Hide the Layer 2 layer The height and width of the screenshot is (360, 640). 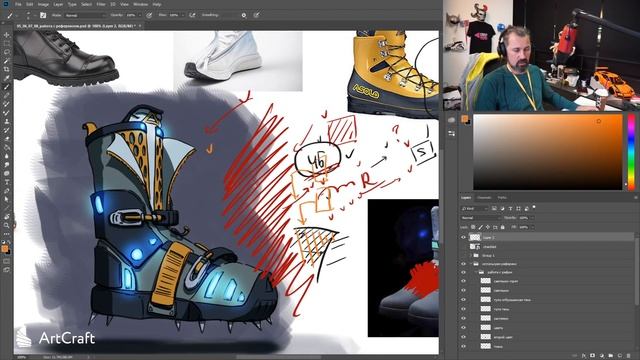coord(463,237)
